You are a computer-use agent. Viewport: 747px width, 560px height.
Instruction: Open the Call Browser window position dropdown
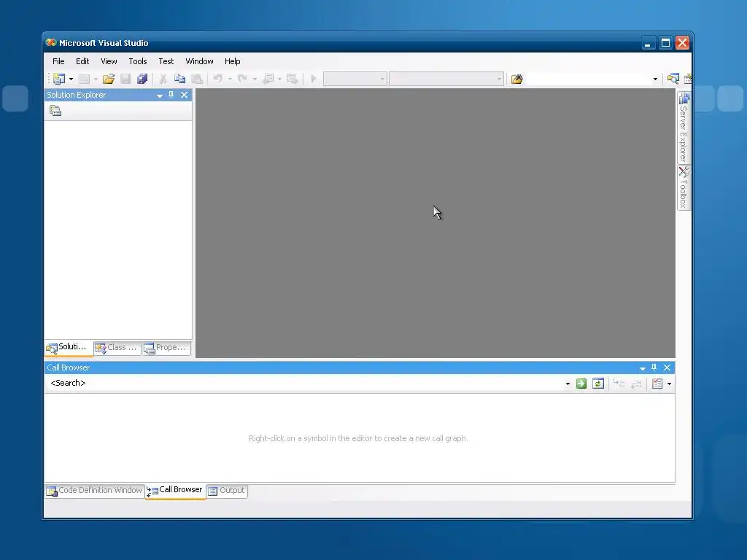pos(643,368)
